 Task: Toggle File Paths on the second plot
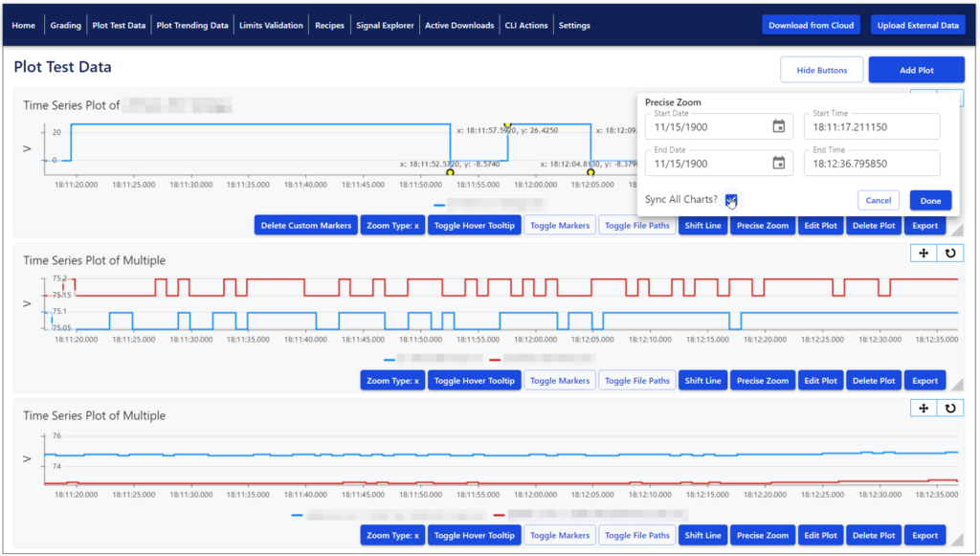tap(636, 381)
